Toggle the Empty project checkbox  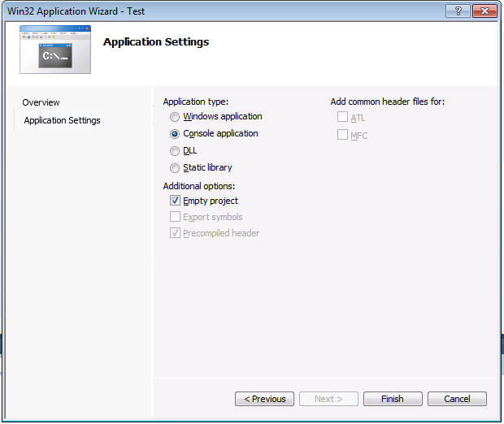175,201
